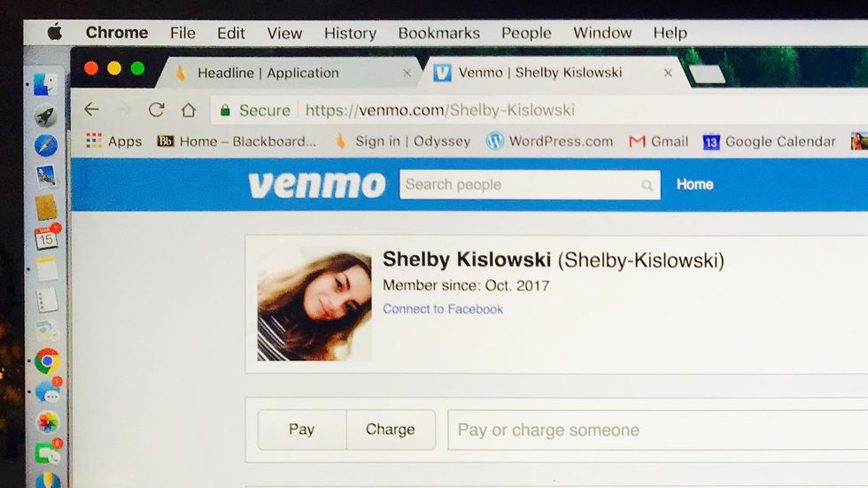Viewport: 868px width, 488px height.
Task: Open the Photos app in the dock
Action: point(48,422)
